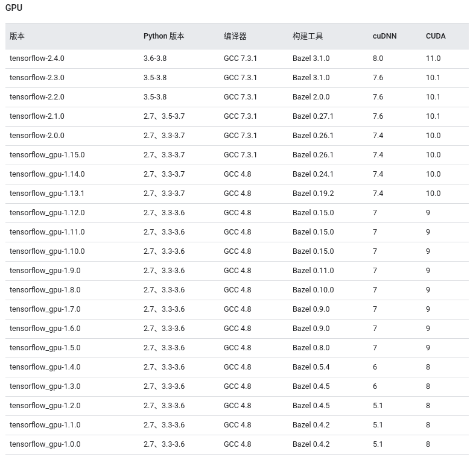The height and width of the screenshot is (460, 476).
Task: Click Python 2.7、3.3-3.7 in tensorflow-2.0.0 row
Action: (164, 136)
